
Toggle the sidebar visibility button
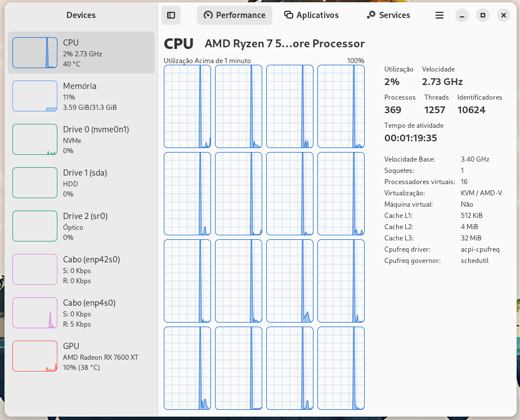(171, 15)
